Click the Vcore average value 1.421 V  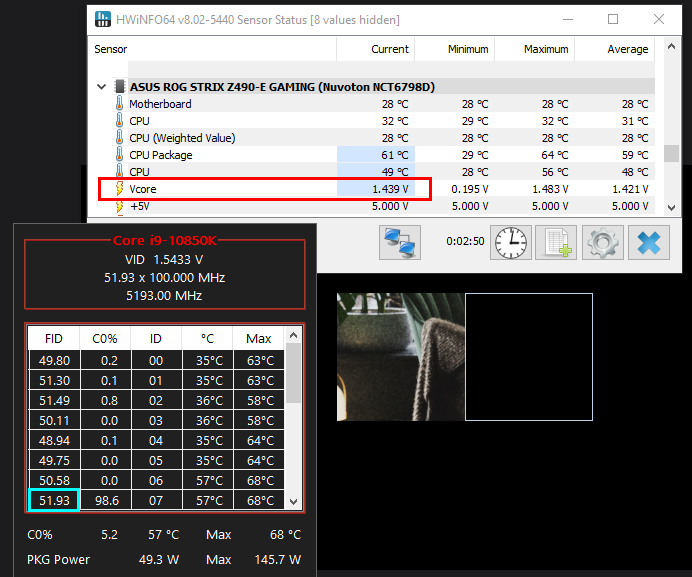coord(630,189)
